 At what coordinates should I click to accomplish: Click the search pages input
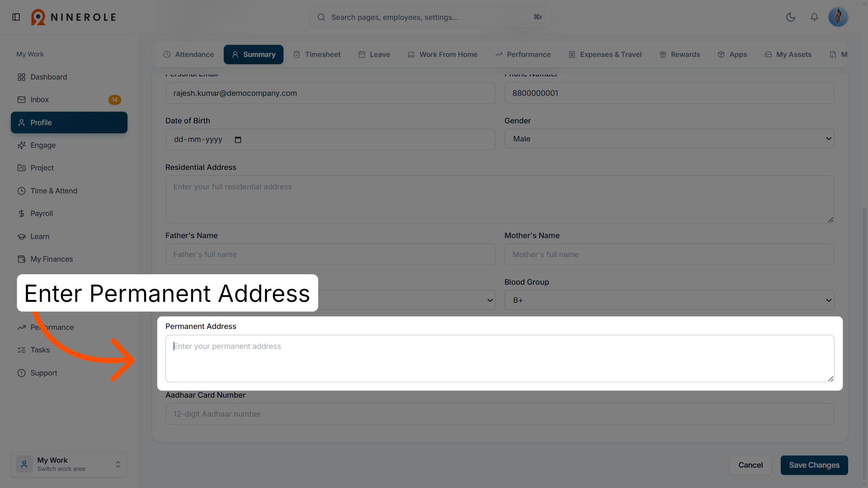click(x=429, y=17)
